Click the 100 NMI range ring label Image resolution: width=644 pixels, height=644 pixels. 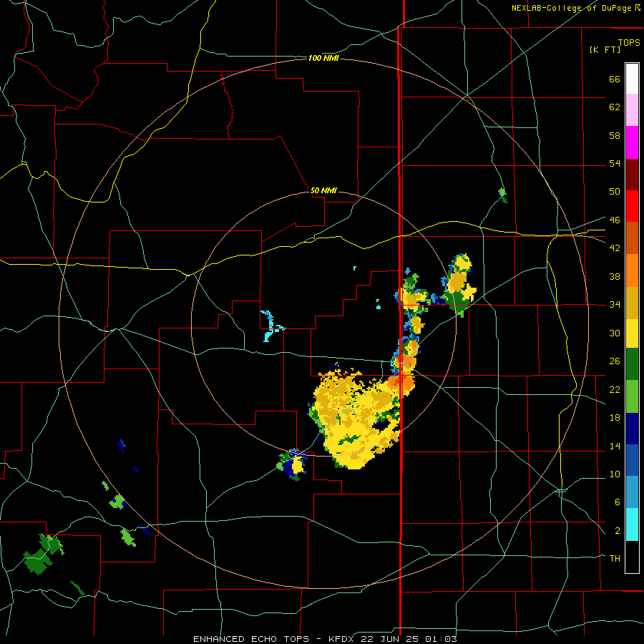323,59
